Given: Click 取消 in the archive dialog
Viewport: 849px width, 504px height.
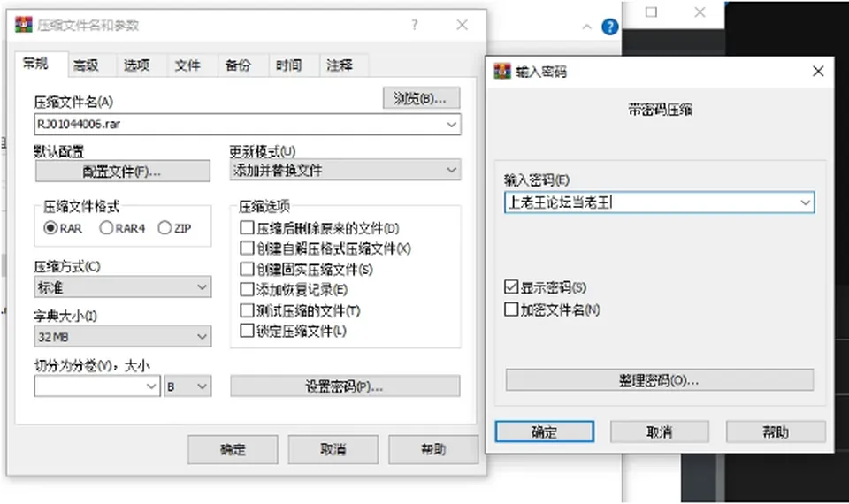Looking at the screenshot, I should tap(333, 449).
